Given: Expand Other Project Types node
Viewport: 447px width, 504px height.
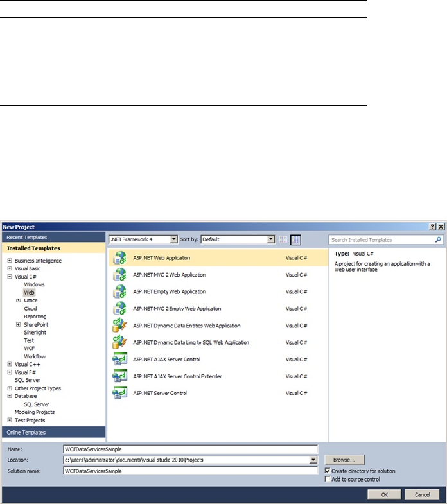Looking at the screenshot, I should 10,388.
